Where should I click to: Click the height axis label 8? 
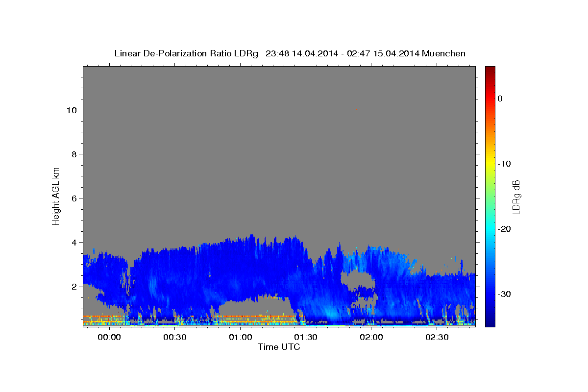(x=73, y=154)
